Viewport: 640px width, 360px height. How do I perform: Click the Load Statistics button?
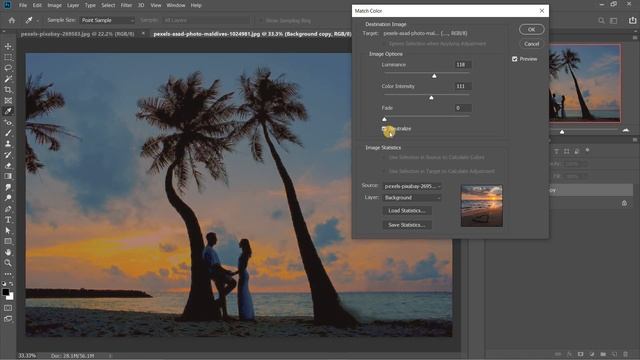click(407, 211)
